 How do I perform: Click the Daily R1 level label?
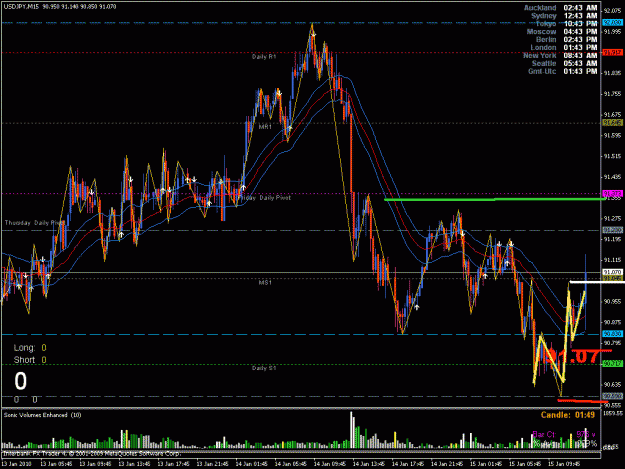(264, 57)
